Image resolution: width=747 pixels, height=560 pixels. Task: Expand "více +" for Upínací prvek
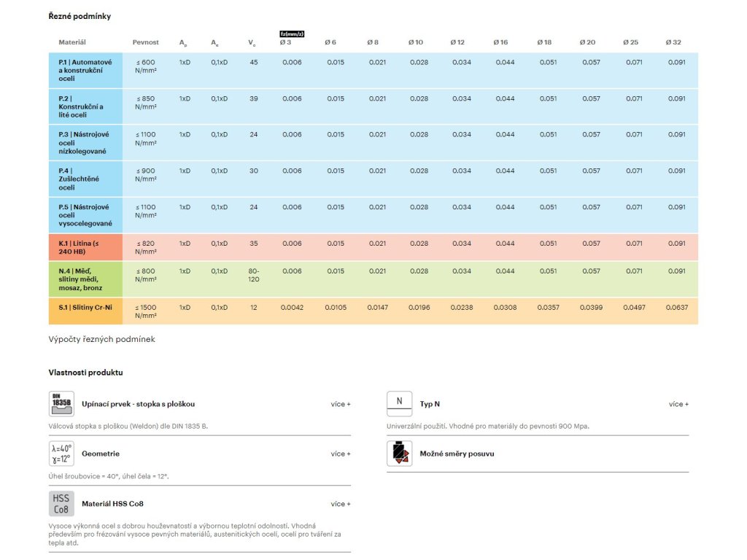[x=340, y=404]
